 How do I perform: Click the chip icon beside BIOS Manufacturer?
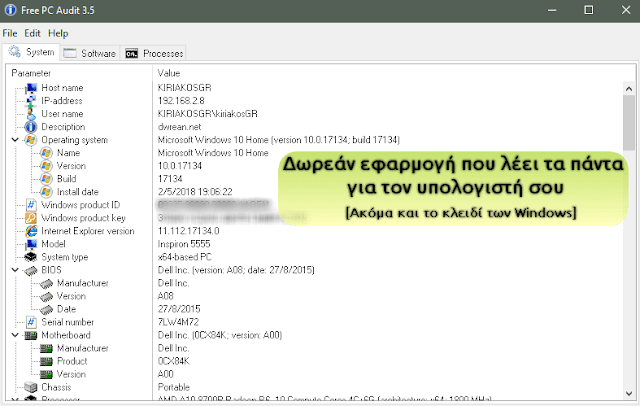47,283
